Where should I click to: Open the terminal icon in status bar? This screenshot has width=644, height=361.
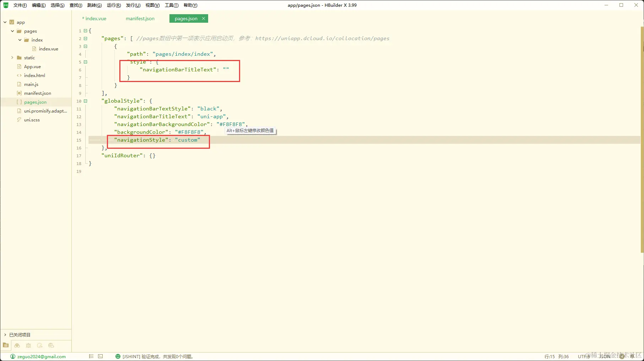tap(101, 356)
